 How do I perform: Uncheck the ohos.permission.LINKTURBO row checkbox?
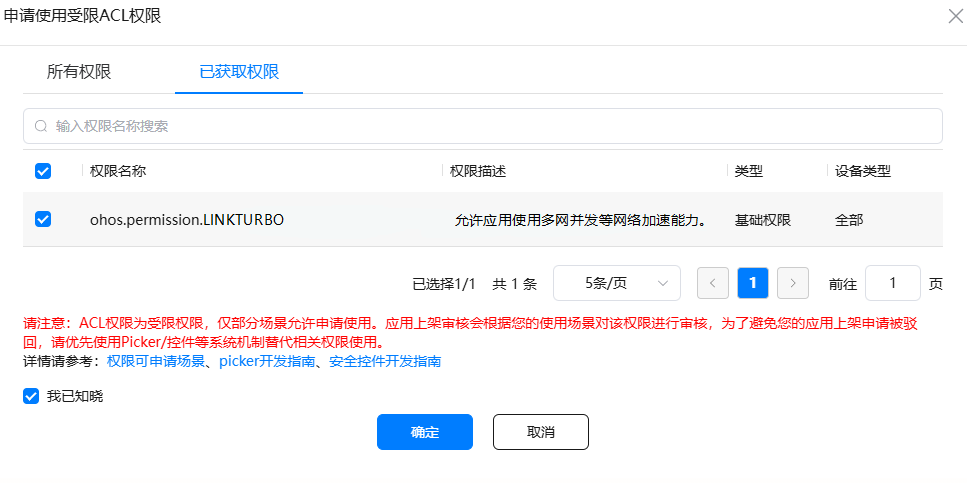[x=43, y=219]
